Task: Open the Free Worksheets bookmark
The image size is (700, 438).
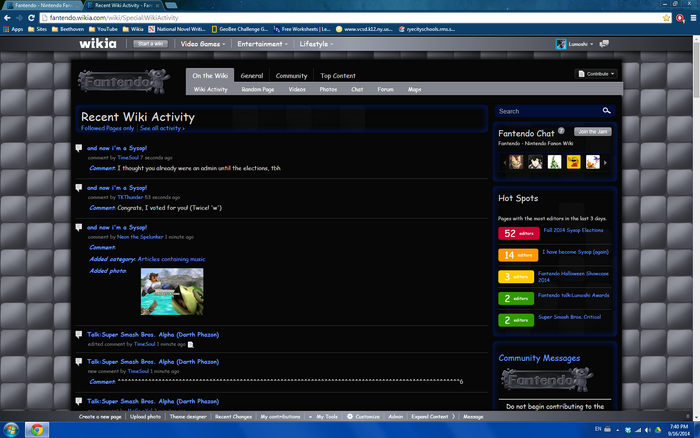Action: 302,29
